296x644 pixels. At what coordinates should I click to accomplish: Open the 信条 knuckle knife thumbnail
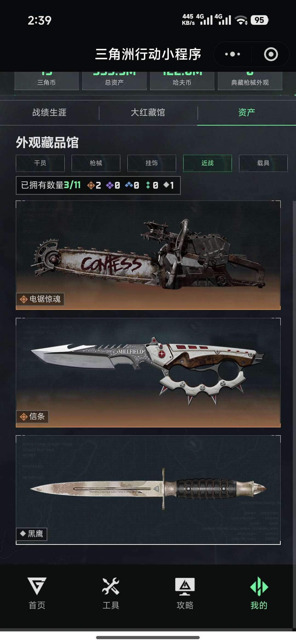pyautogui.click(x=148, y=373)
